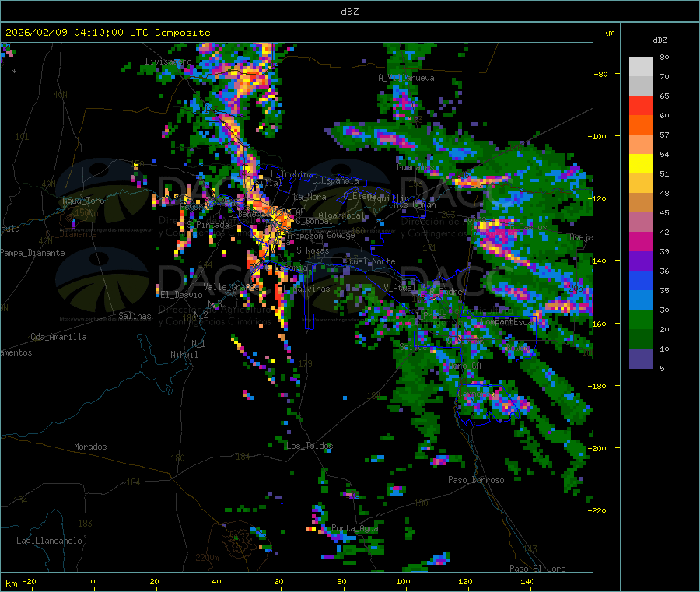Click the 'Malvinas' map label
Viewport: 700px width, 592px height.
click(x=311, y=289)
